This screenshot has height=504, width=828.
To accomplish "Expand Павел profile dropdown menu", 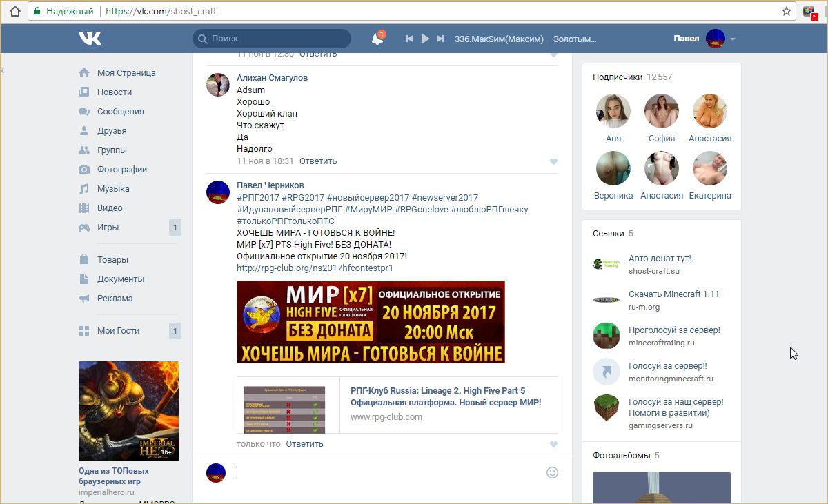I will pyautogui.click(x=732, y=39).
